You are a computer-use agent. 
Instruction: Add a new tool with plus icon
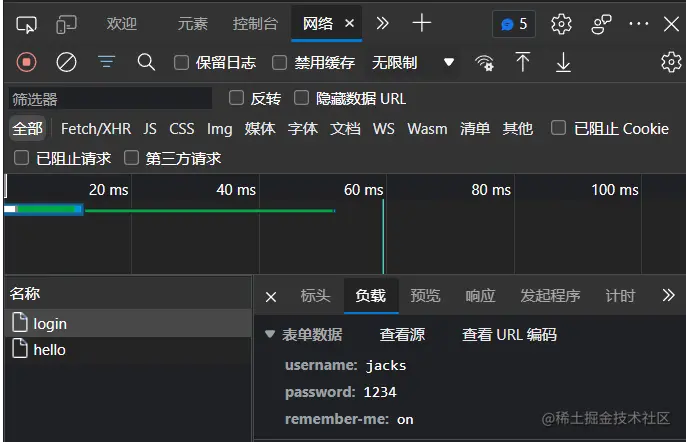[x=422, y=23]
